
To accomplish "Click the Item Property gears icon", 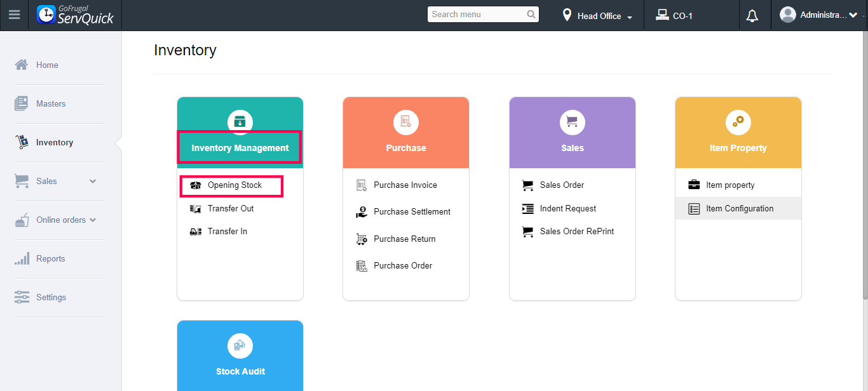I will (x=738, y=122).
